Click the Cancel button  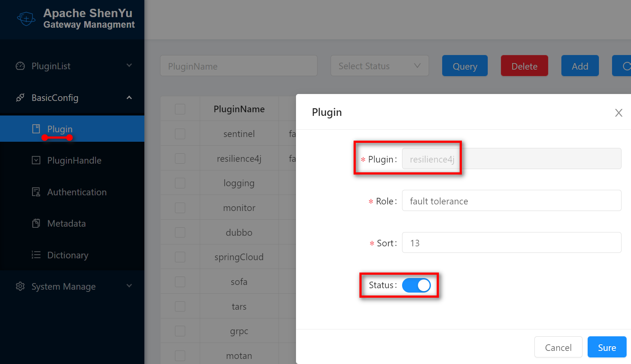pyautogui.click(x=558, y=347)
